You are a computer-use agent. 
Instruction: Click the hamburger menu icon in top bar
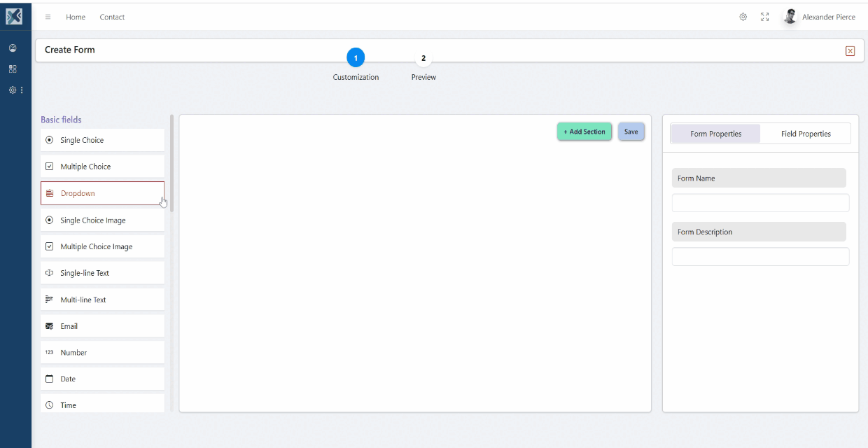[48, 17]
